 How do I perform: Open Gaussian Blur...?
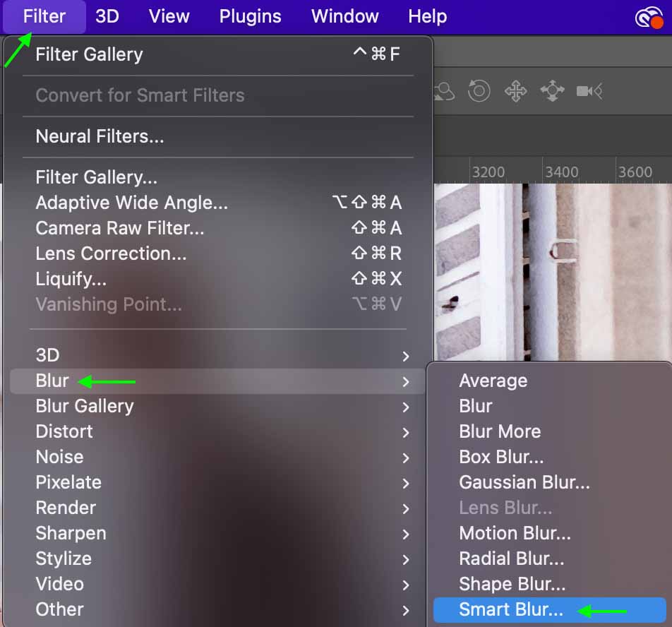550,482
